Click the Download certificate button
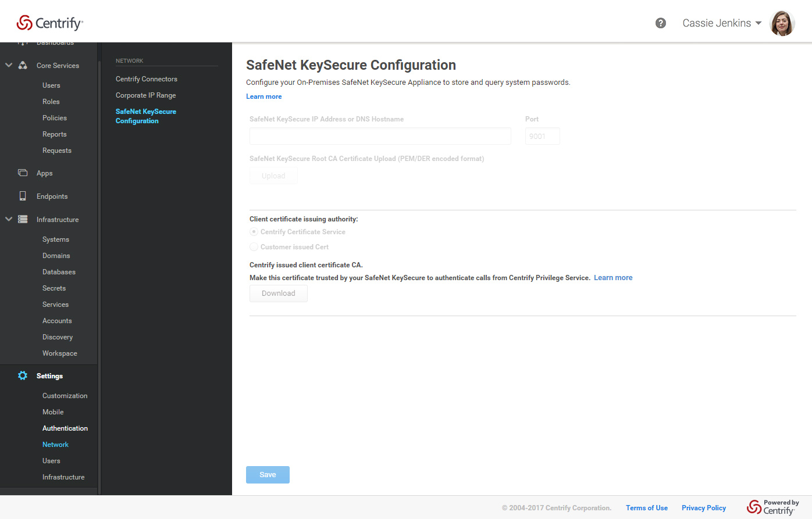Viewport: 812px width, 519px height. click(x=279, y=293)
